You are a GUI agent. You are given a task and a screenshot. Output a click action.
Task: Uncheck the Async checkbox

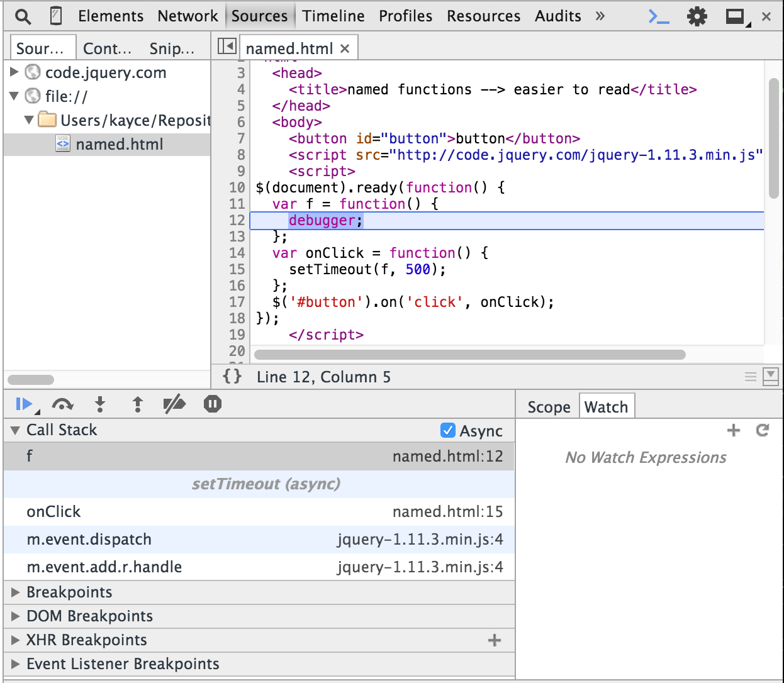(448, 430)
